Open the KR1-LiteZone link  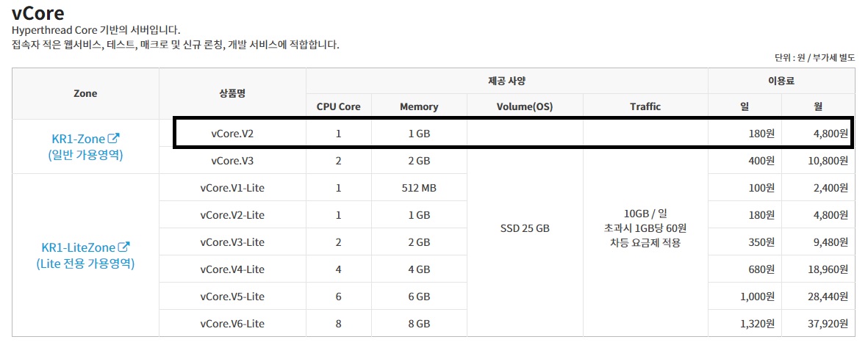(79, 247)
